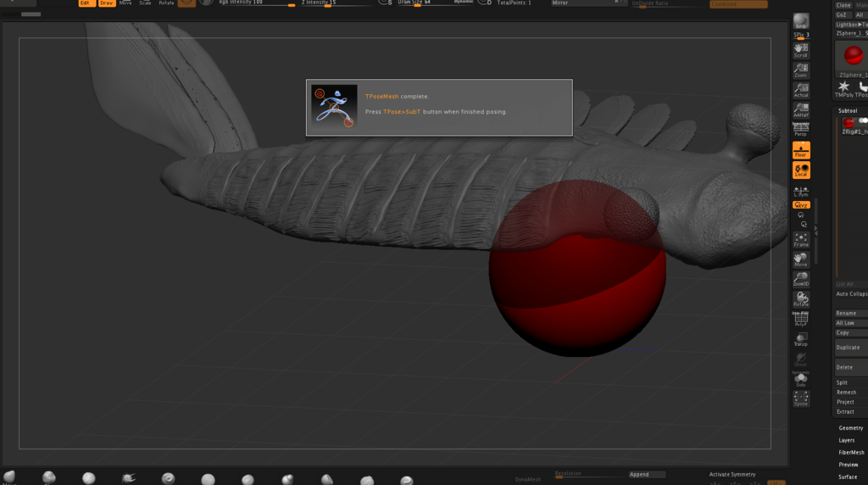This screenshot has width=868, height=485.
Task: Open Lightbox Tools button
Action: [851, 25]
